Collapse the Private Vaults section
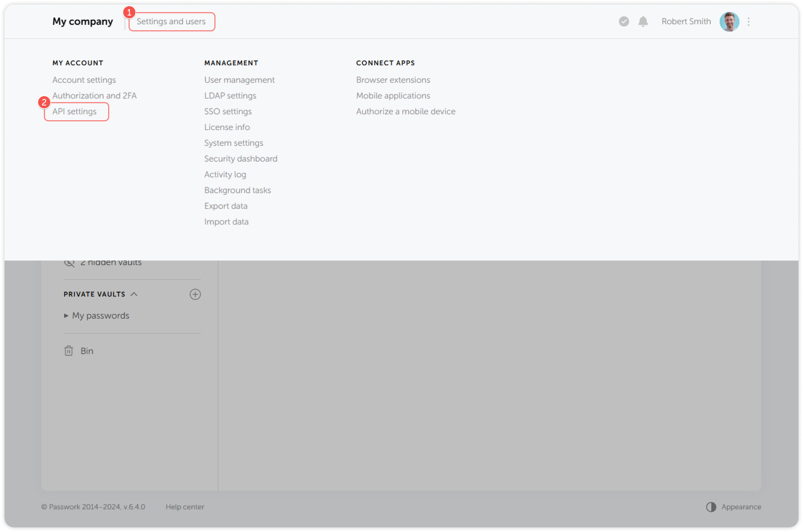This screenshot has height=532, width=803. 134,294
